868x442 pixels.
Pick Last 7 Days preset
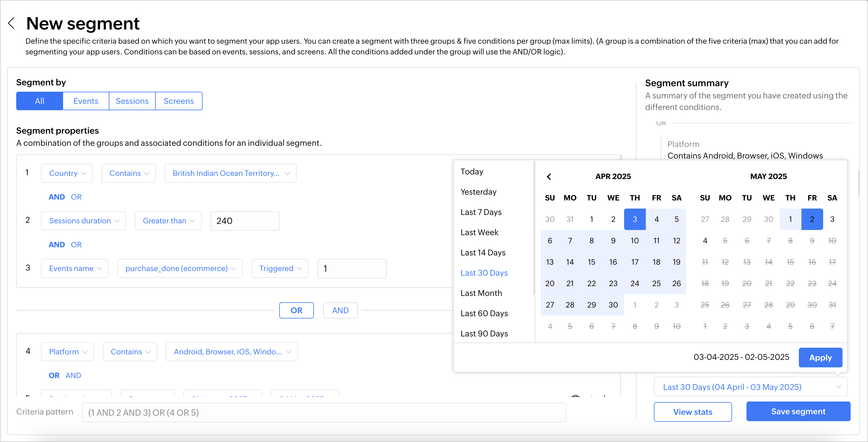[481, 212]
